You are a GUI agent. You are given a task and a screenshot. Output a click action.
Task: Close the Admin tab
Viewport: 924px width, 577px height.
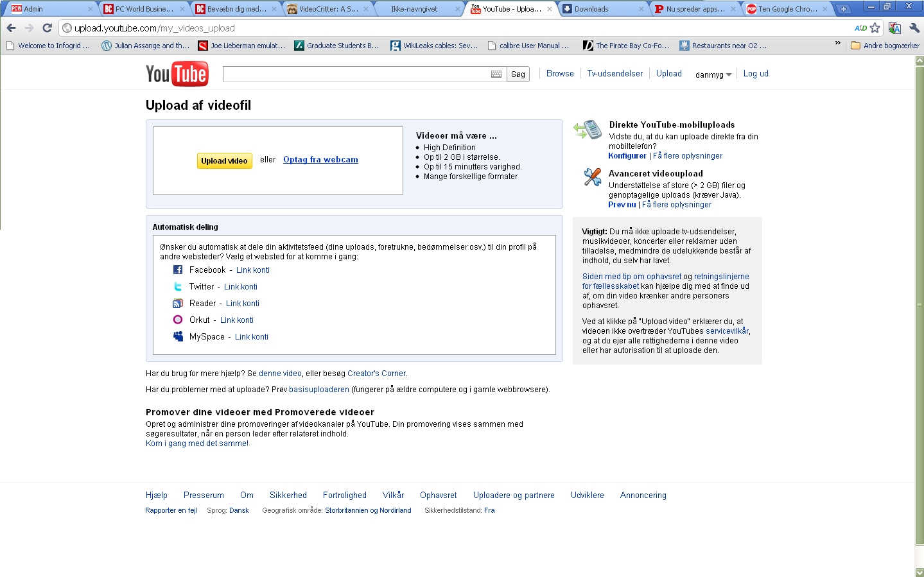90,9
